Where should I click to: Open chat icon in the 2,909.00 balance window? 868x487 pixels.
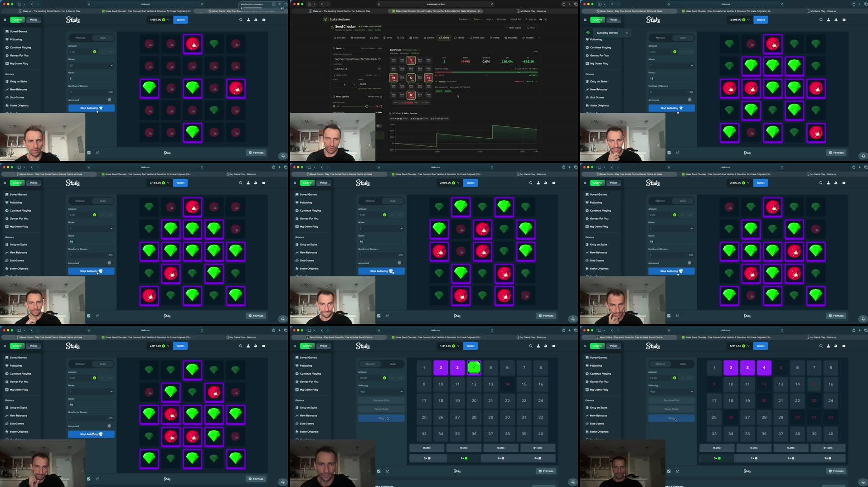click(554, 183)
